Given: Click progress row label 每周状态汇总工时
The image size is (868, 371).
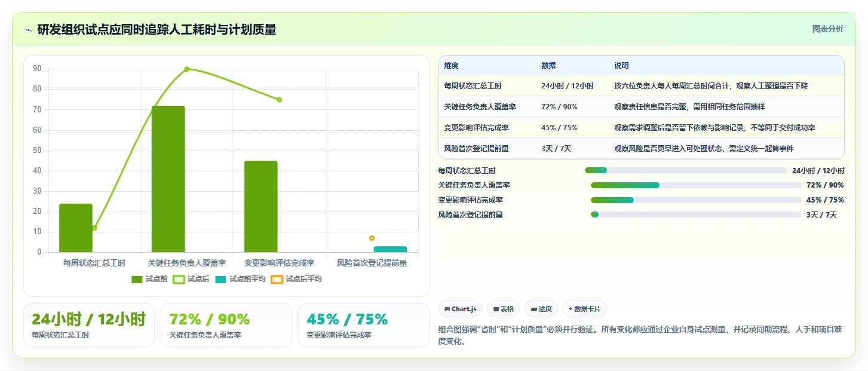Looking at the screenshot, I should [x=467, y=171].
